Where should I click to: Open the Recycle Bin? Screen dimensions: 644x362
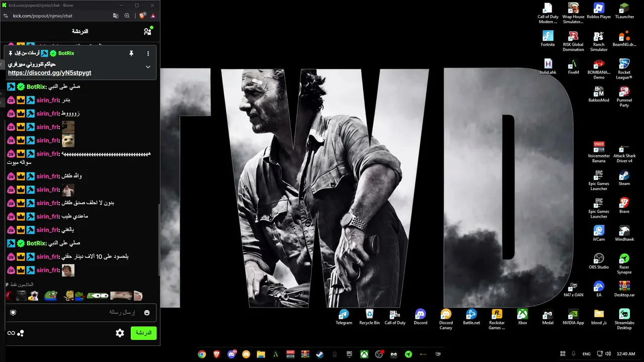point(370,317)
